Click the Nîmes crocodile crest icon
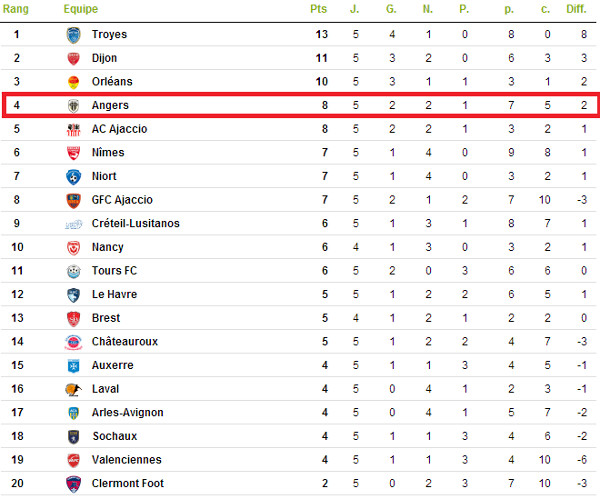 (x=73, y=153)
